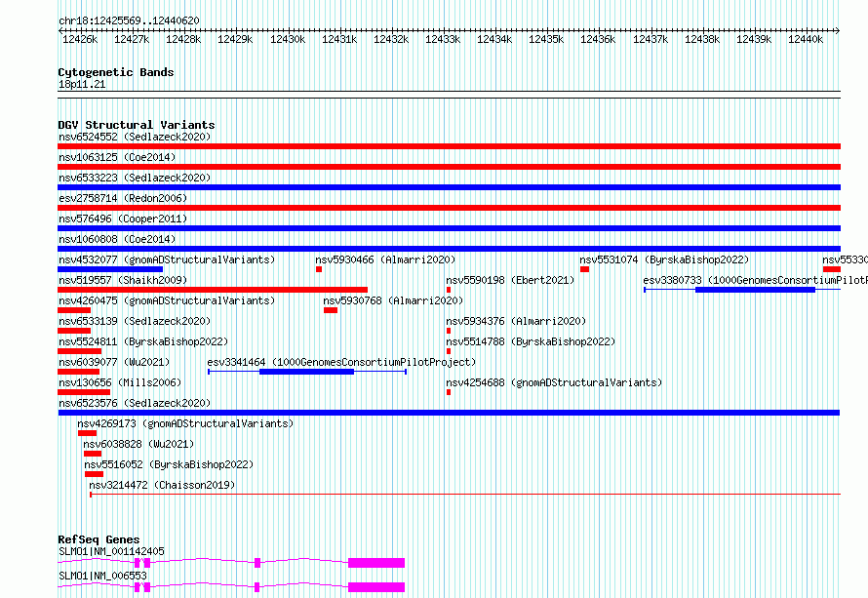Click the long red bar under nsv519557
Viewport: 868px width, 598px height.
click(x=213, y=290)
